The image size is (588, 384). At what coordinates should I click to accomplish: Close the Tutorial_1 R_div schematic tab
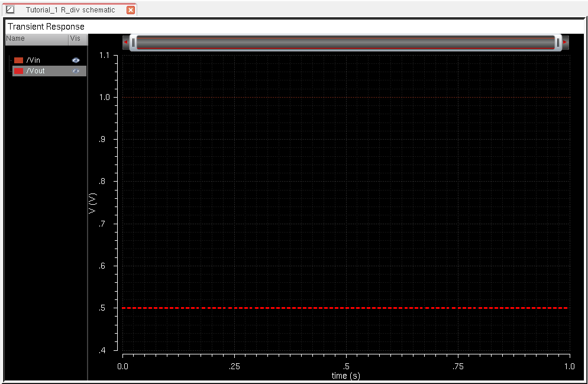click(x=131, y=10)
